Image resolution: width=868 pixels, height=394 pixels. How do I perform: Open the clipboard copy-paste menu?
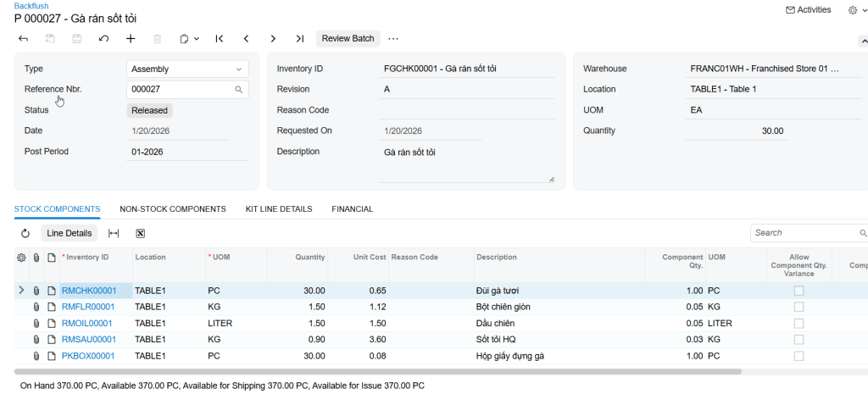click(x=189, y=39)
